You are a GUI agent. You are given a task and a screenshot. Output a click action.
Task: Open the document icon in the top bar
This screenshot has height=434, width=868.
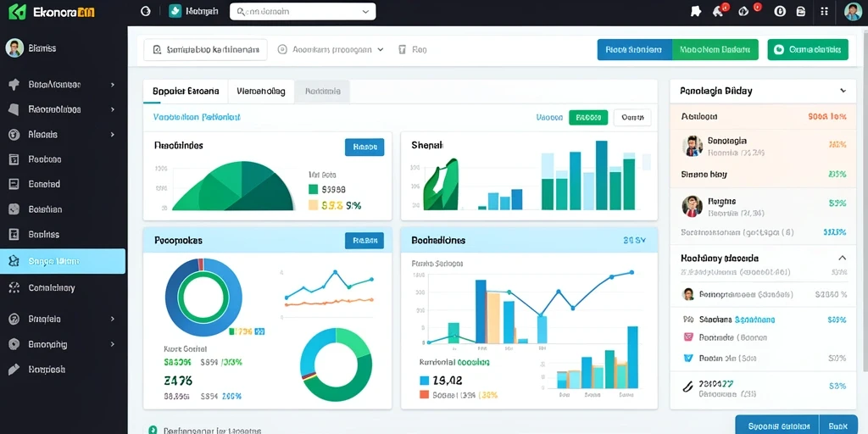800,11
